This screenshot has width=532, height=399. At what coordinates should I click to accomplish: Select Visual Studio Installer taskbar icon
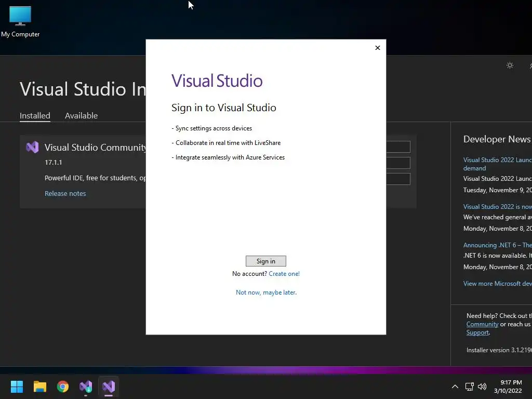(x=86, y=387)
